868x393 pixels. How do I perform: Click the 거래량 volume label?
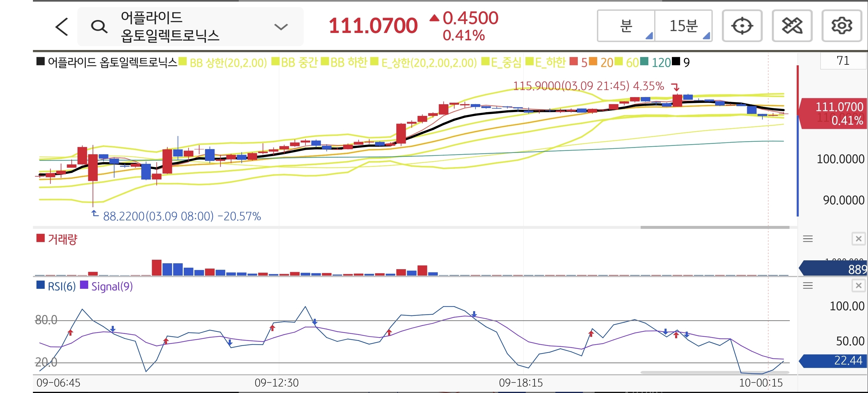(62, 239)
